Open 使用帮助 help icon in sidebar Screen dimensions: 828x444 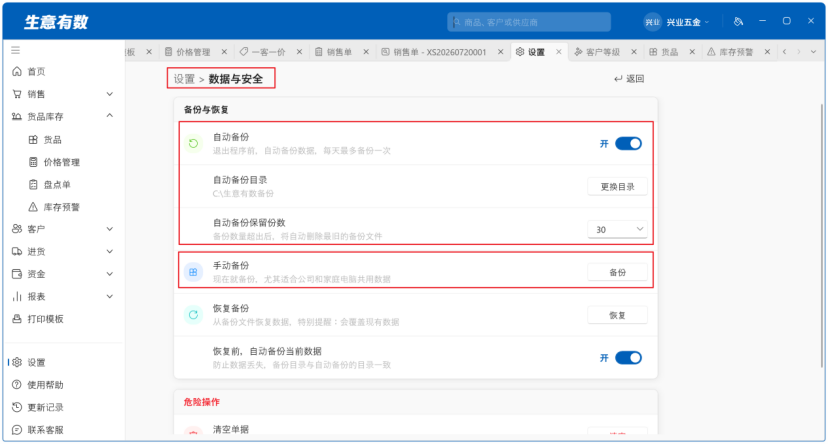[17, 385]
